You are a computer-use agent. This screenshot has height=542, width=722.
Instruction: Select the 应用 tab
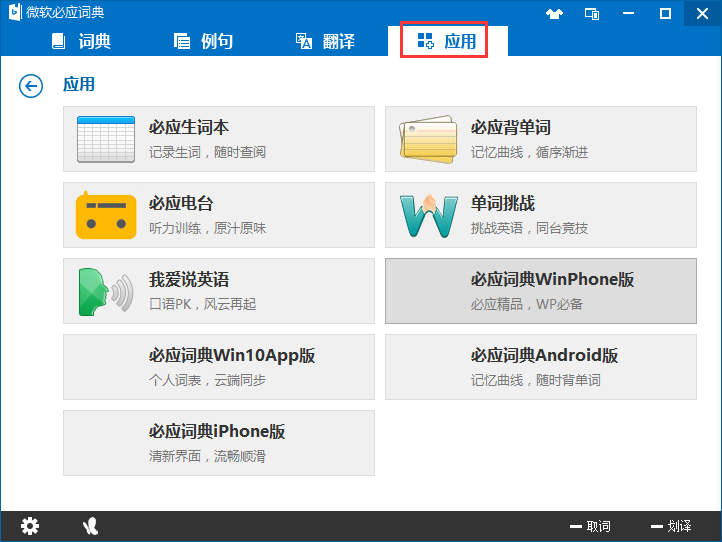click(x=446, y=41)
